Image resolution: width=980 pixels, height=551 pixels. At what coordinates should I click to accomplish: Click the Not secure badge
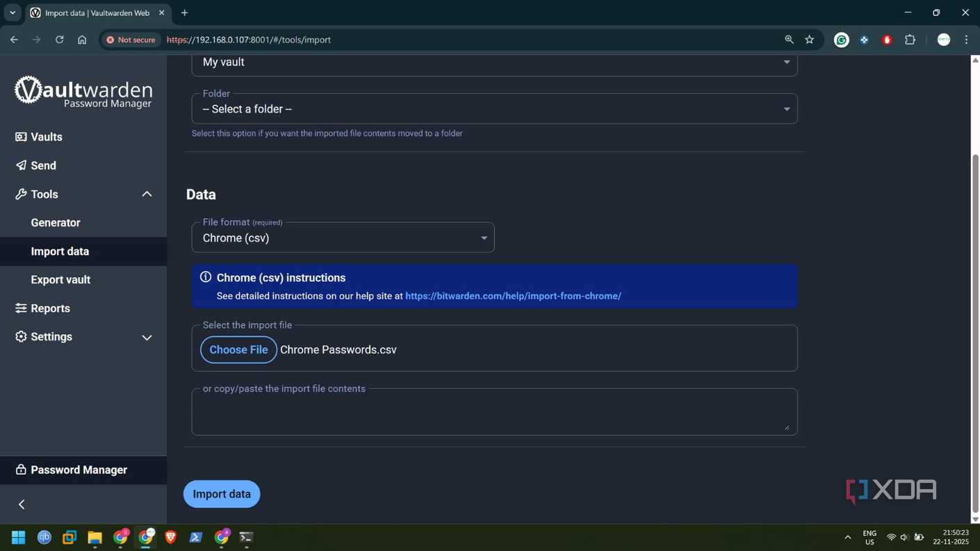[131, 40]
